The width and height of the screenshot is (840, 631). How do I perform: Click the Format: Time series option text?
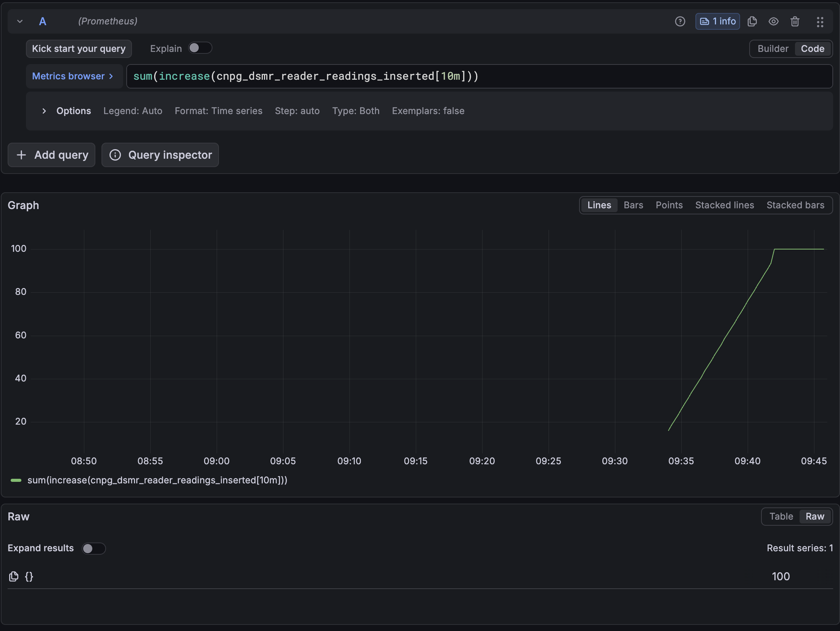(219, 111)
